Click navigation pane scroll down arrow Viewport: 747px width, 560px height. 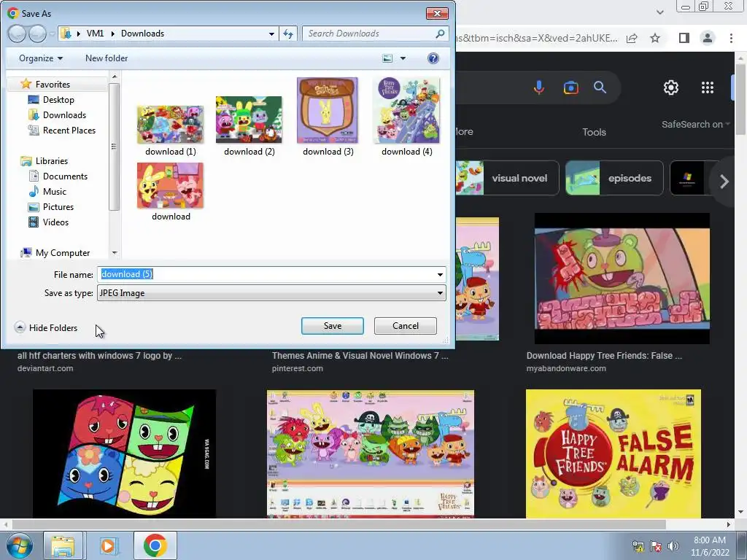coord(115,253)
